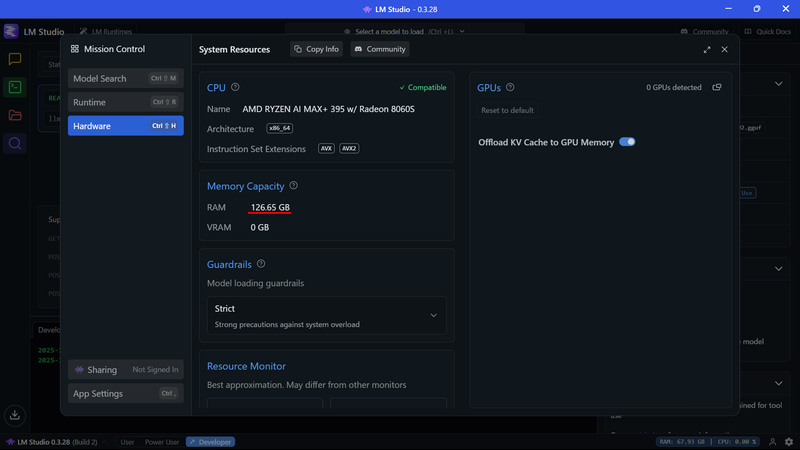
Task: Close the Mission Control dialog
Action: [724, 49]
